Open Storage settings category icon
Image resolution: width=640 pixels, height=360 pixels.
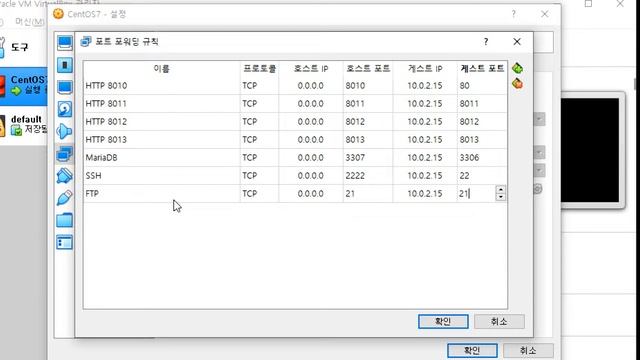[64, 109]
